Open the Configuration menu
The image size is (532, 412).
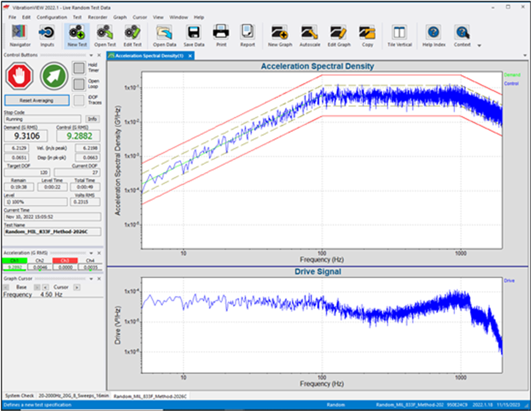[51, 17]
